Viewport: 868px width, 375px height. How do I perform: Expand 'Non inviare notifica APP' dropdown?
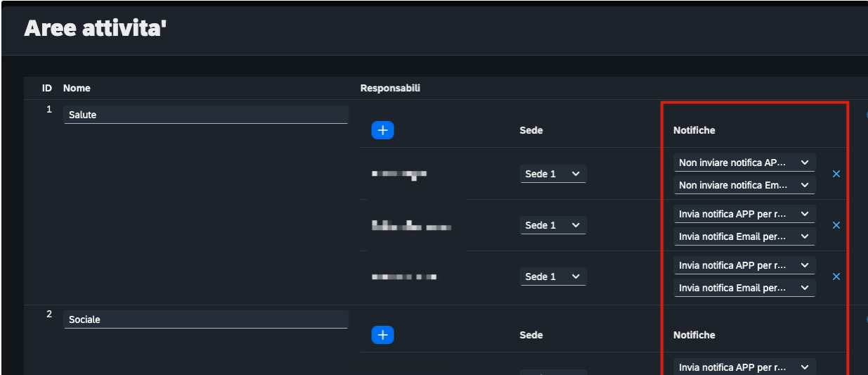coord(744,163)
